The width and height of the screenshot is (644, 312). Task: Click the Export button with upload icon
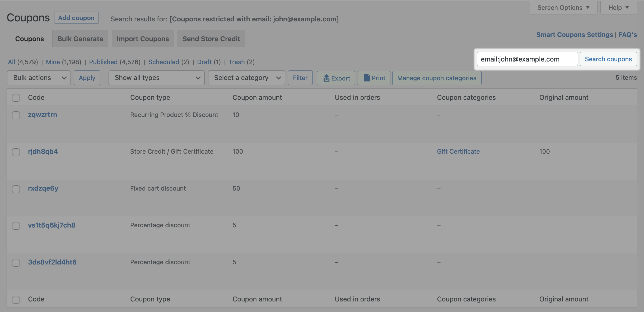coord(336,78)
